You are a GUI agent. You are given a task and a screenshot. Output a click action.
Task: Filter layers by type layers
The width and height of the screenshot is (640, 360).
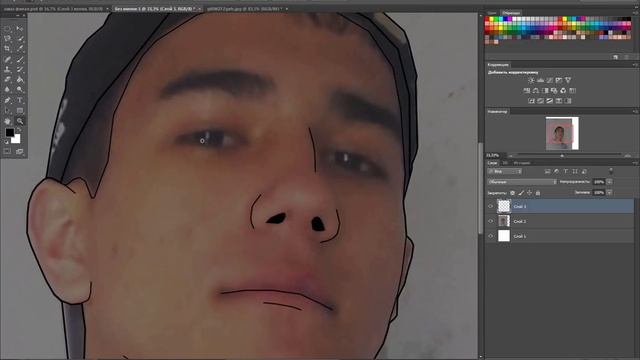pyautogui.click(x=566, y=171)
